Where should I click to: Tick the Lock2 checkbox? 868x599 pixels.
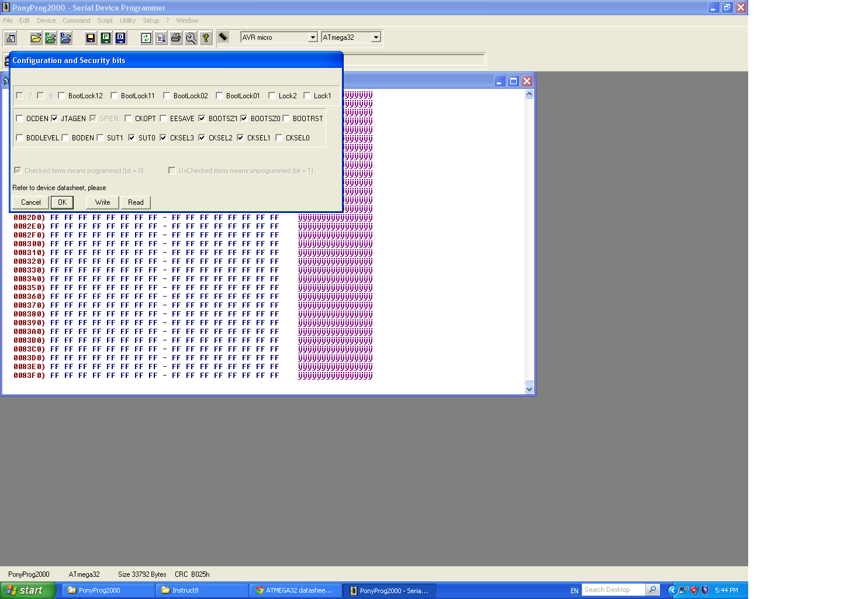coord(272,95)
